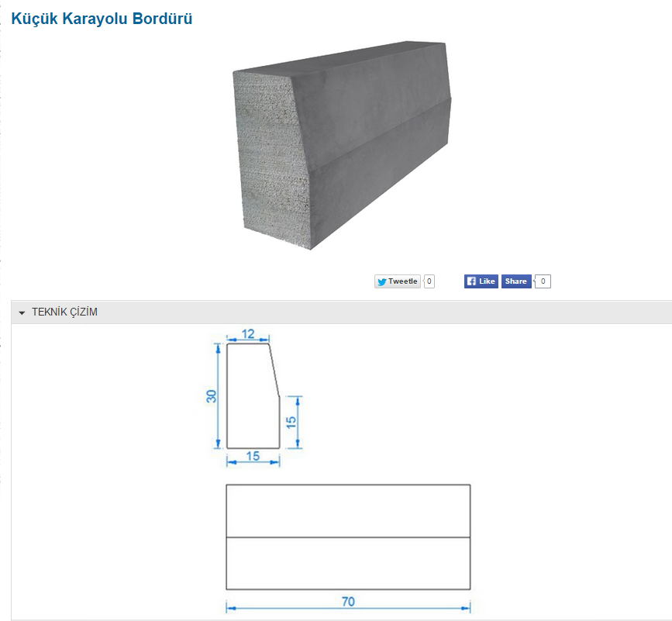672x621 pixels.
Task: Click the gray curb stone product image
Action: click(342, 146)
